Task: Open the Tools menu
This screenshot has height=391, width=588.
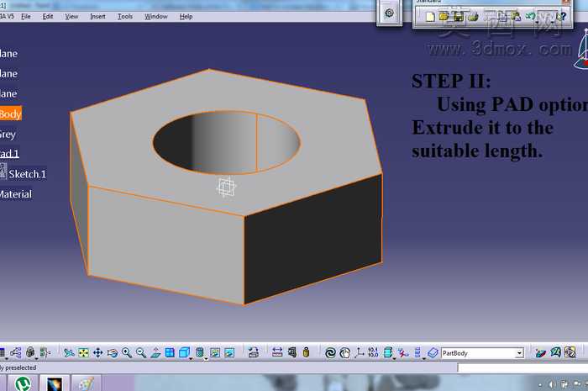Action: pyautogui.click(x=125, y=17)
